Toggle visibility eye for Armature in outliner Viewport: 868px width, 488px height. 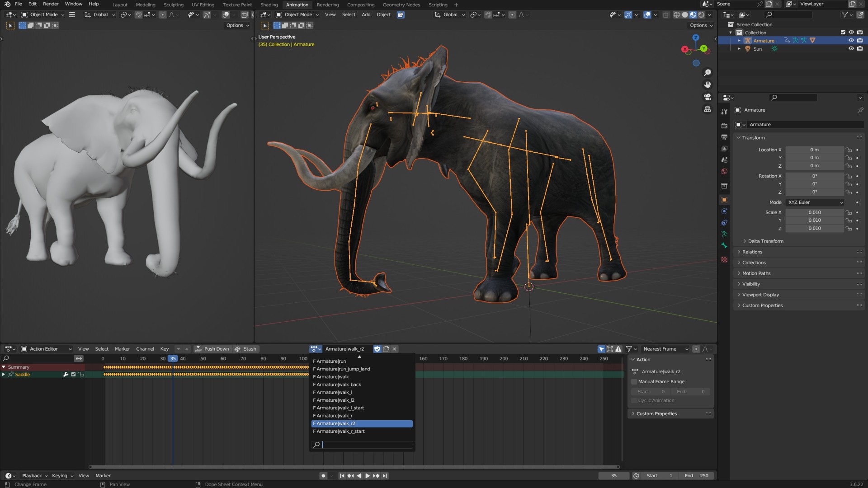tap(851, 41)
